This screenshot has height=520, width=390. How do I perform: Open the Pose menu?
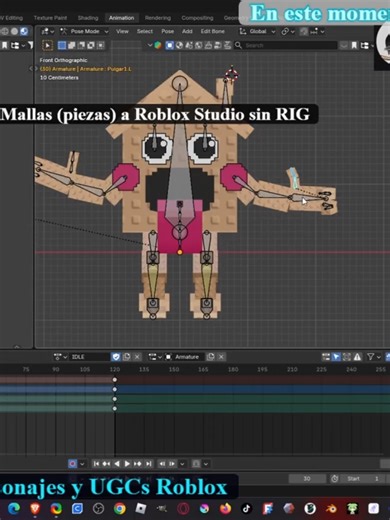click(168, 31)
